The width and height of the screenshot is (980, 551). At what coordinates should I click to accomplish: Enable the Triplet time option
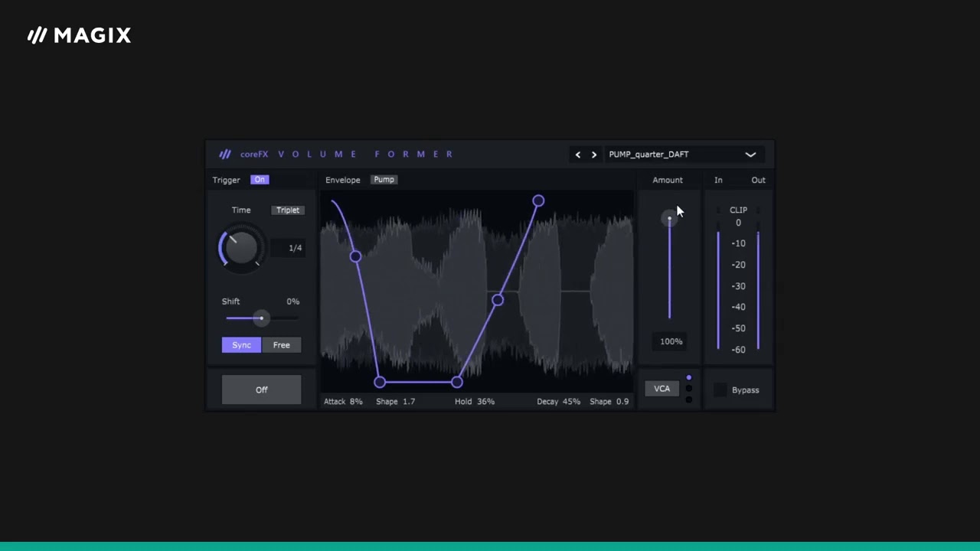coord(288,210)
